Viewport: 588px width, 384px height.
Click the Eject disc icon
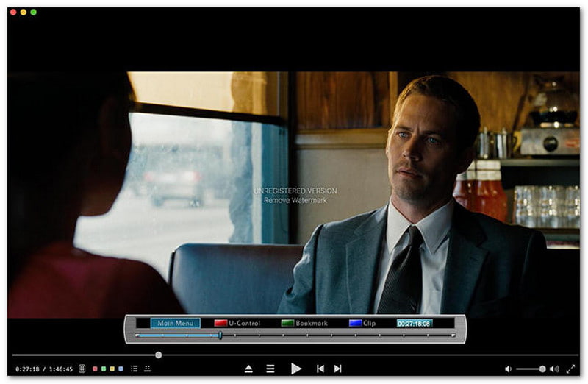click(248, 369)
